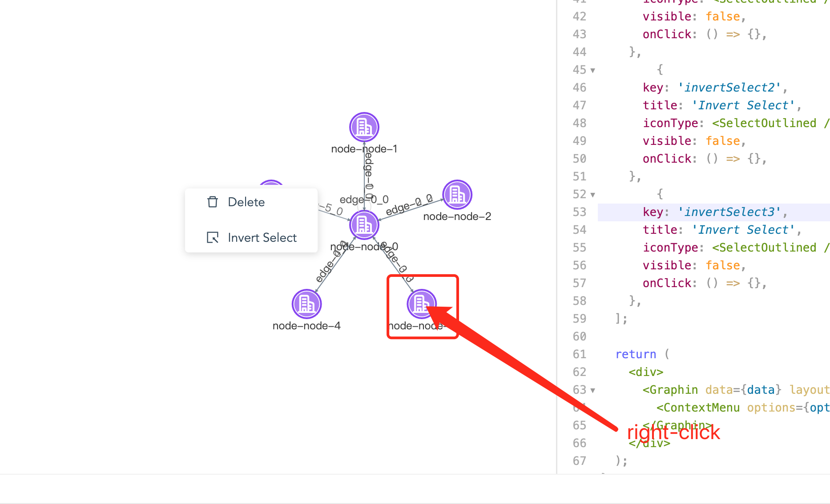The width and height of the screenshot is (830, 504).
Task: Click the trash icon beside Delete
Action: coord(213,202)
